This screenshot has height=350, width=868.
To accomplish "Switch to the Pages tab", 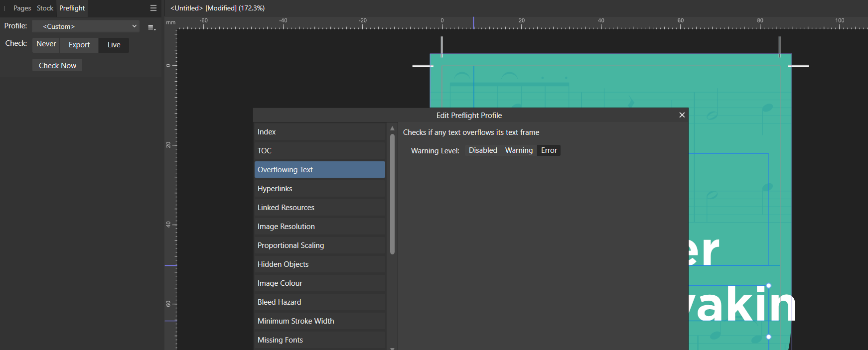I will point(22,8).
